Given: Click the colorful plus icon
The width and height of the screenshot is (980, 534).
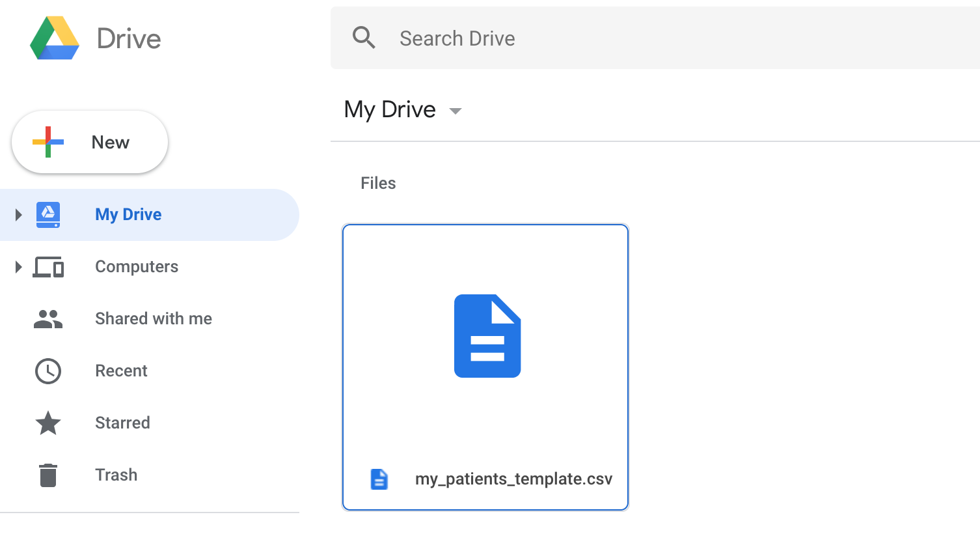Looking at the screenshot, I should 48,142.
